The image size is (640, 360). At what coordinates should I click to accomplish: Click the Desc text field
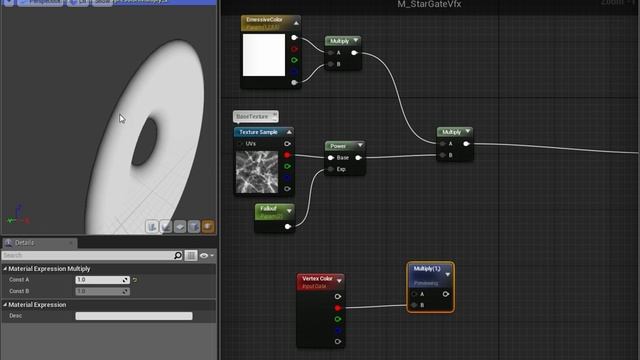click(x=134, y=316)
